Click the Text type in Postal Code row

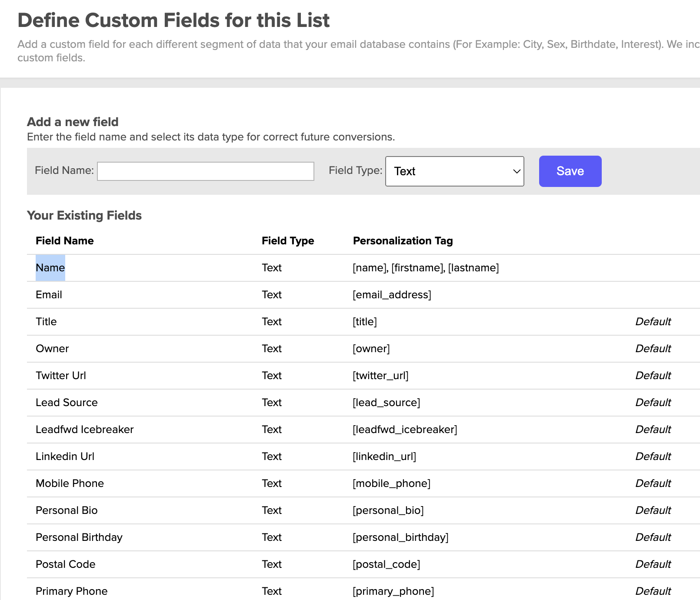pyautogui.click(x=272, y=564)
